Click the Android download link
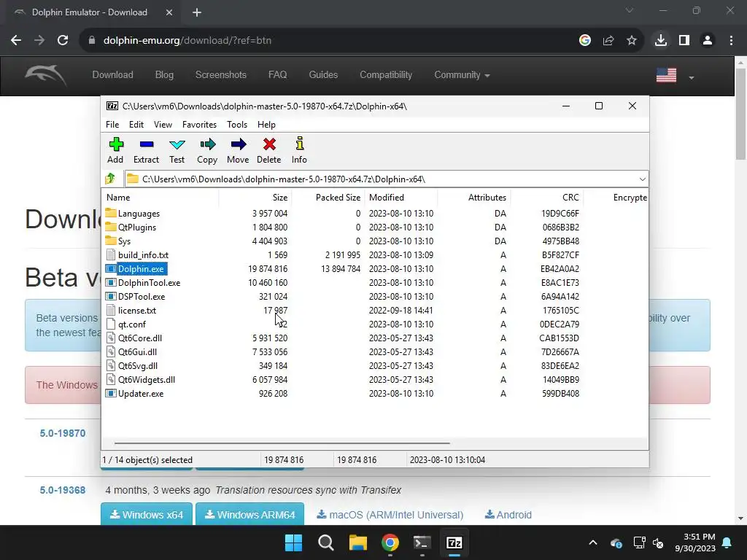The height and width of the screenshot is (560, 747). pos(508,515)
